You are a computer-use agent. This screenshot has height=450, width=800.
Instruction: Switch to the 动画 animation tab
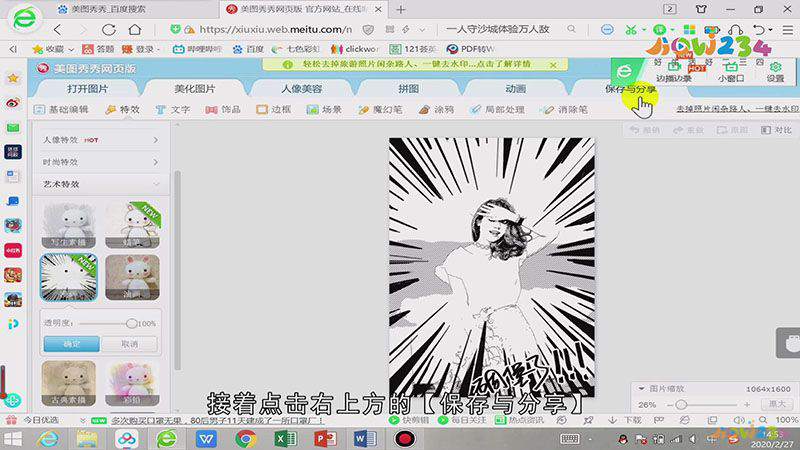point(516,89)
